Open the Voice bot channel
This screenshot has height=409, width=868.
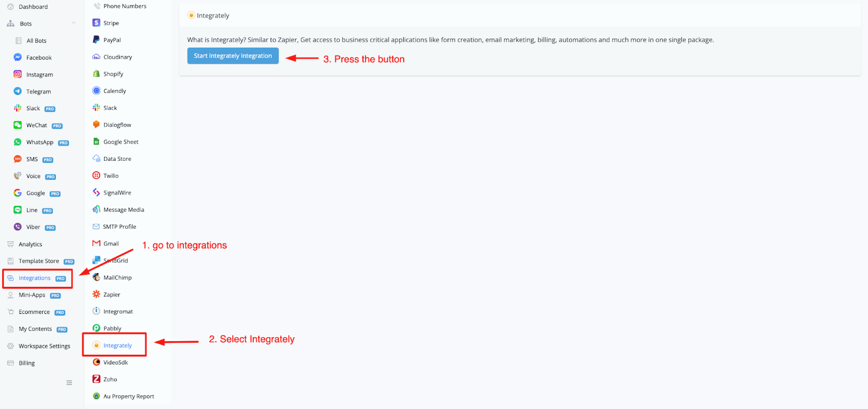(35, 176)
